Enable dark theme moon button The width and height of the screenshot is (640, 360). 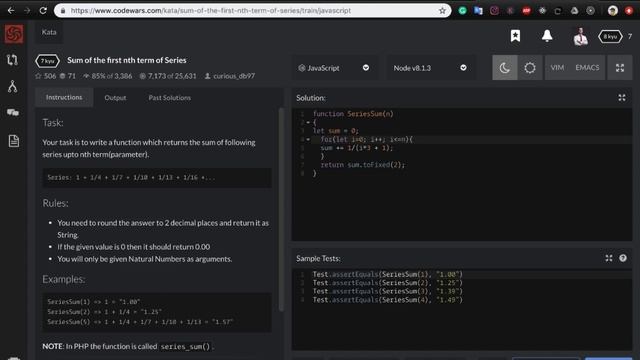pyautogui.click(x=504, y=68)
